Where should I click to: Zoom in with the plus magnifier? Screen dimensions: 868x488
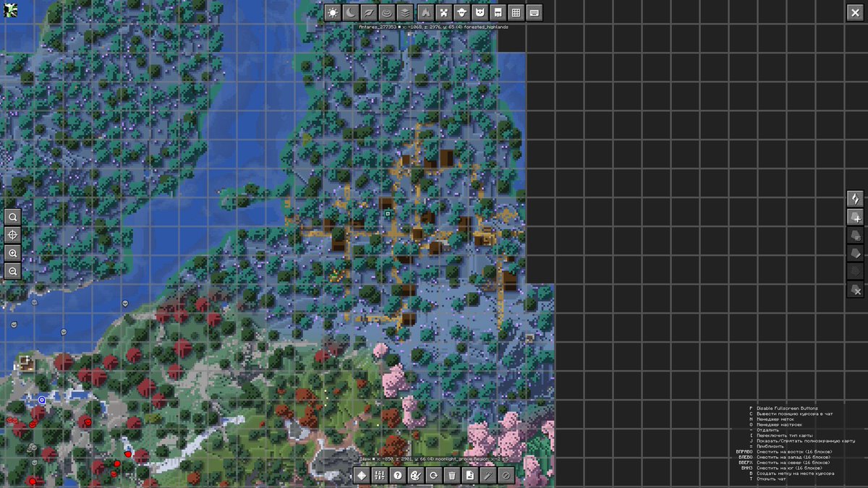tap(12, 253)
